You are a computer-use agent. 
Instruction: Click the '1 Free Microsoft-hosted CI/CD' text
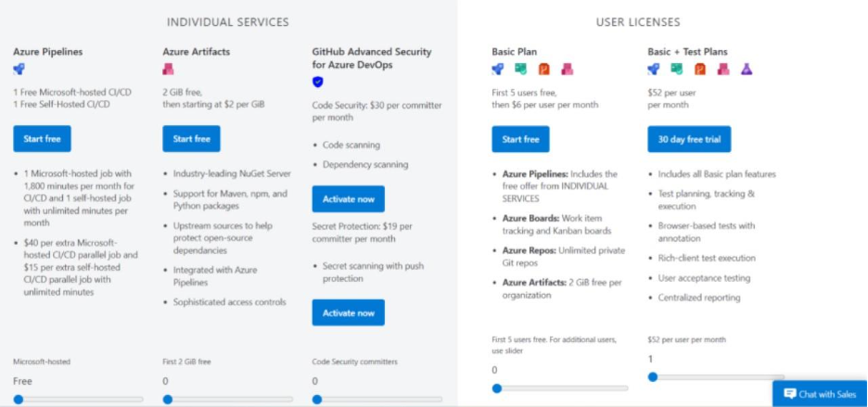(72, 92)
